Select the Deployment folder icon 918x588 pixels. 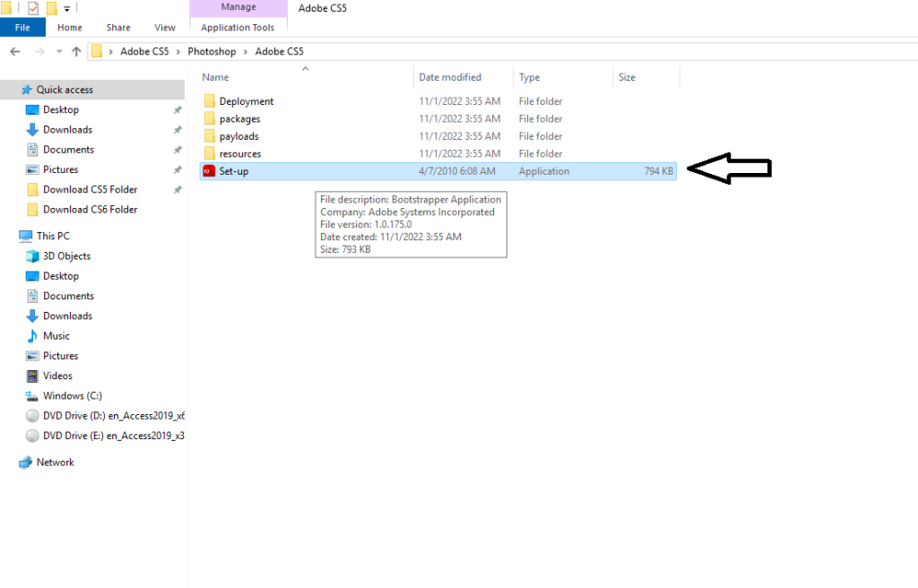click(210, 101)
